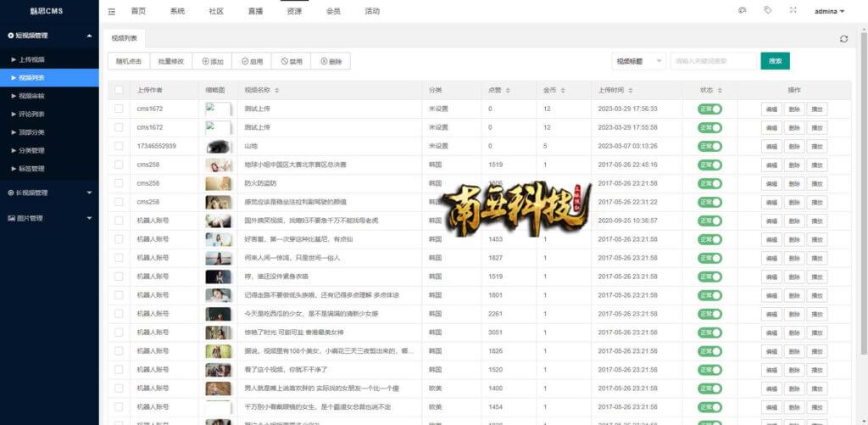
Task: Switch to the 首页 top menu
Action: pos(138,12)
